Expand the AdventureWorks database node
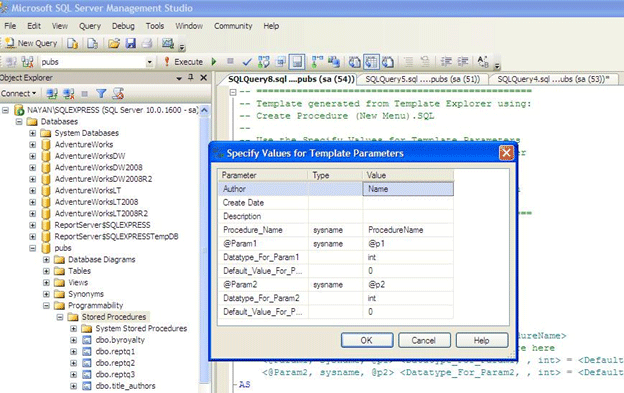Image resolution: width=624 pixels, height=393 pixels. 33,144
